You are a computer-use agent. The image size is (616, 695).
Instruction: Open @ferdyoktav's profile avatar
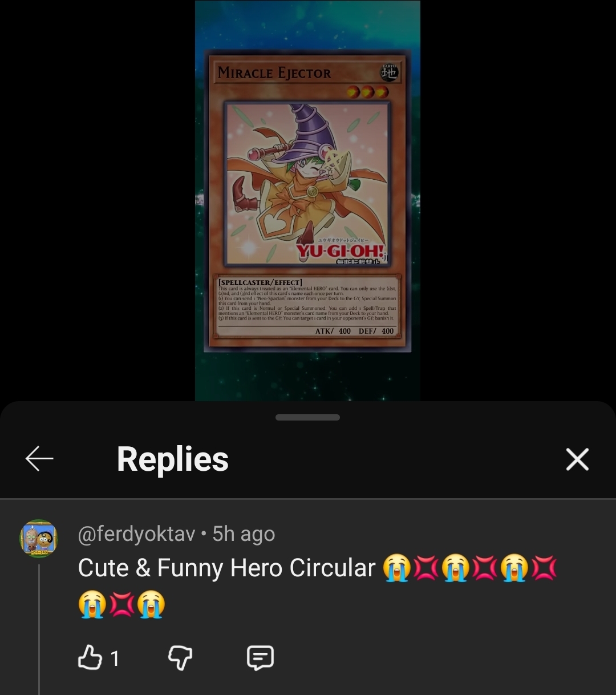pyautogui.click(x=39, y=538)
